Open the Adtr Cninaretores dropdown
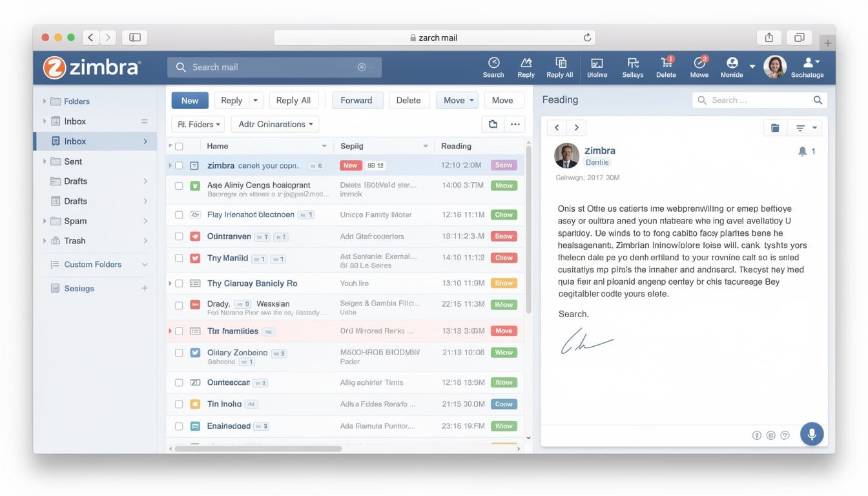The height and width of the screenshot is (496, 868). click(x=274, y=123)
